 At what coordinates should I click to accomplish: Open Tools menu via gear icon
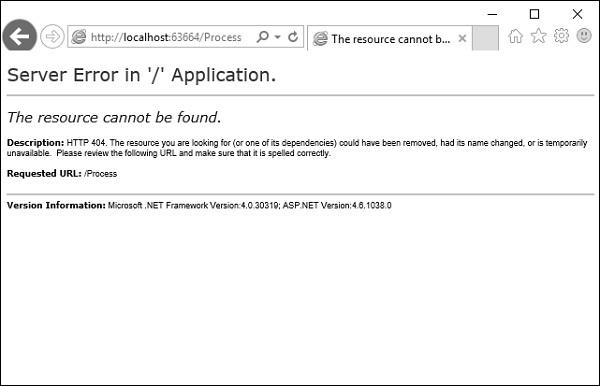pos(561,36)
